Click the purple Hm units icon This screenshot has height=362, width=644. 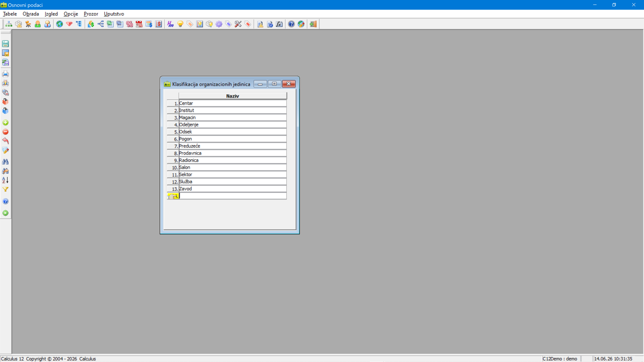point(171,24)
